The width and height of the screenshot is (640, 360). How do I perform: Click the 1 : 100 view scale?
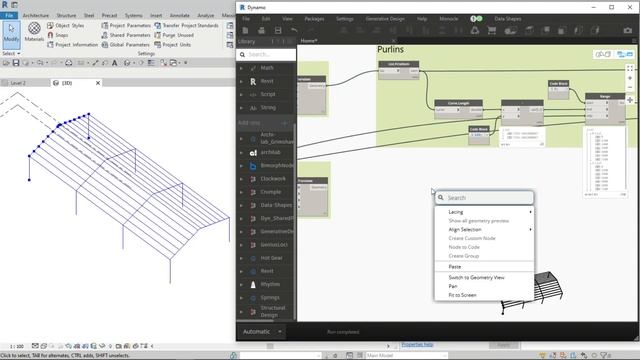(x=16, y=346)
